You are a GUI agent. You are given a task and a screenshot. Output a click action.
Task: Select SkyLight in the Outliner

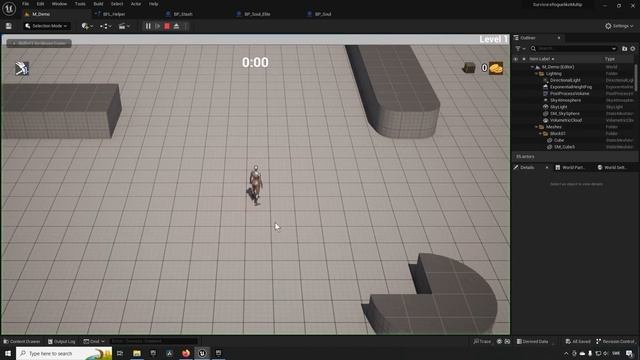[x=558, y=107]
